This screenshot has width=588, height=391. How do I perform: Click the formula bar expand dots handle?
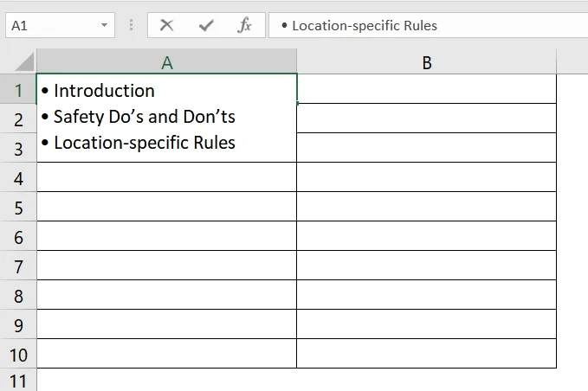(x=131, y=25)
